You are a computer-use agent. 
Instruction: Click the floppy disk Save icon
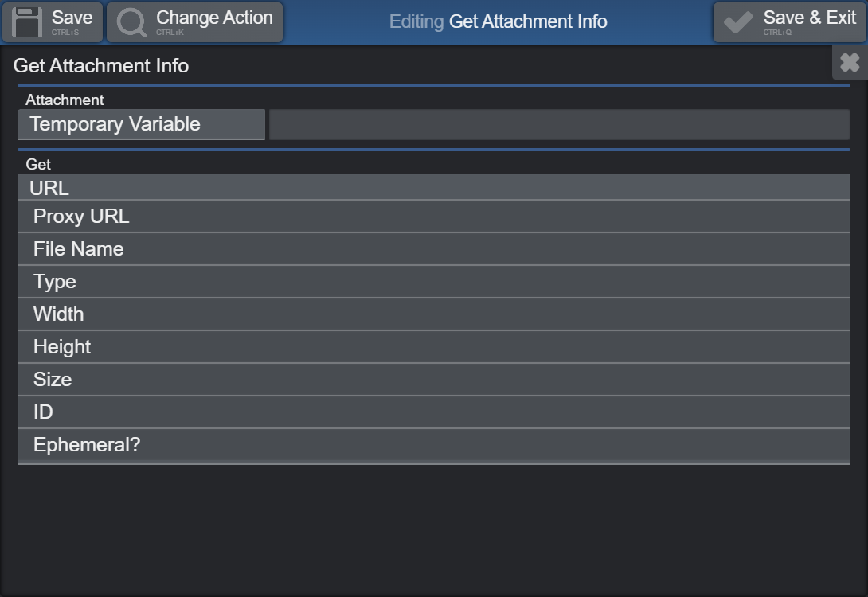tap(26, 22)
